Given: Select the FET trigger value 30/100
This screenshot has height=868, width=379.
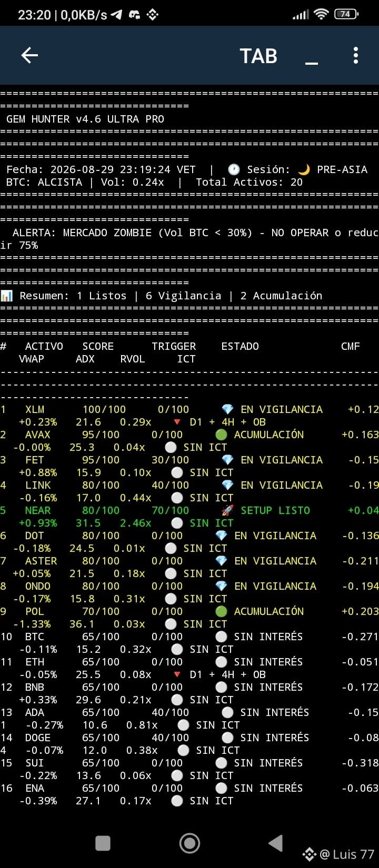Looking at the screenshot, I should [x=171, y=460].
